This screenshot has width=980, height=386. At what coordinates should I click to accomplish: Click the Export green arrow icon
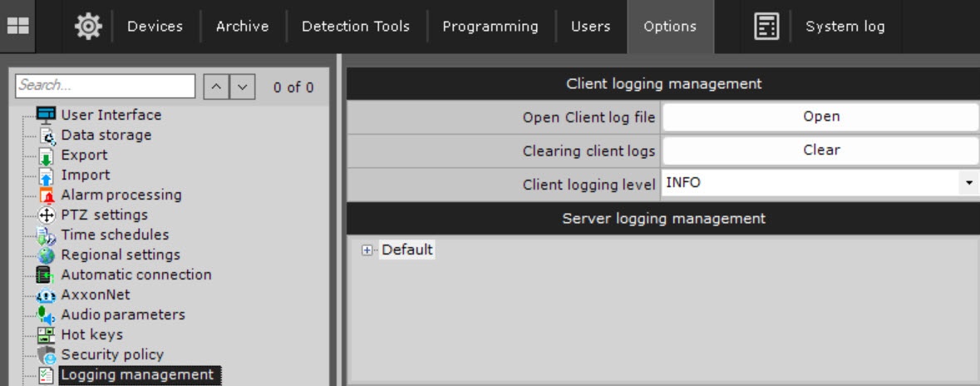[47, 156]
